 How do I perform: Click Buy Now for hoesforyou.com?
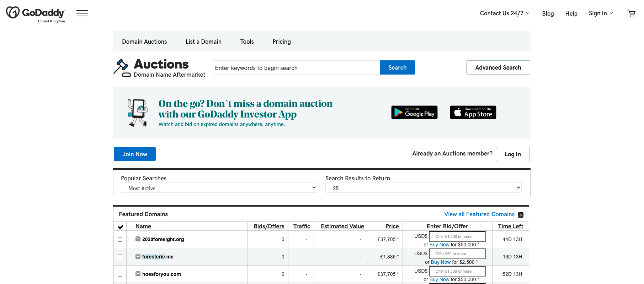[x=439, y=279]
